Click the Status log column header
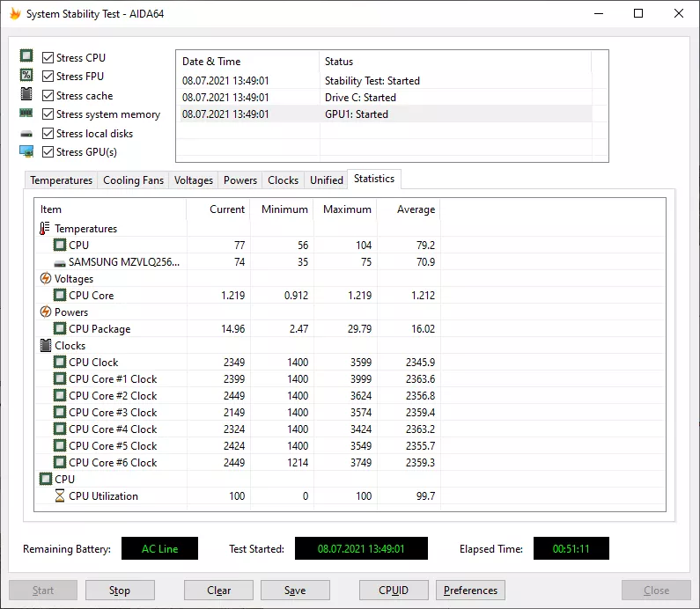 (455, 61)
